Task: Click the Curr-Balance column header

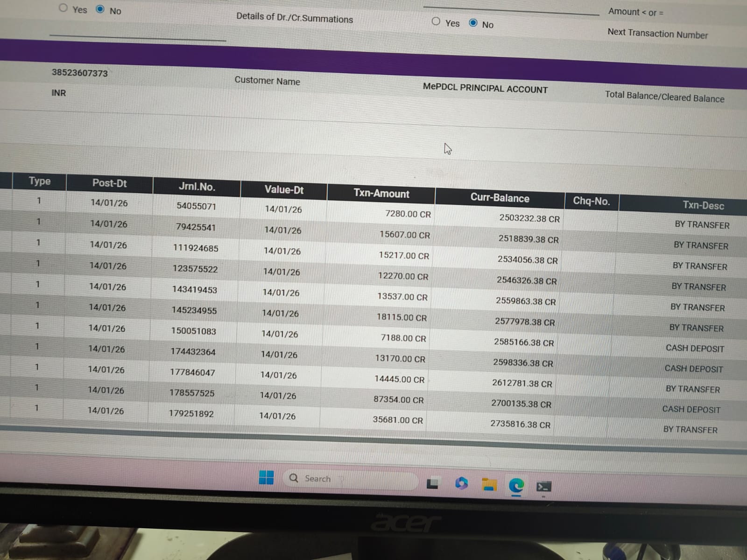Action: [500, 198]
